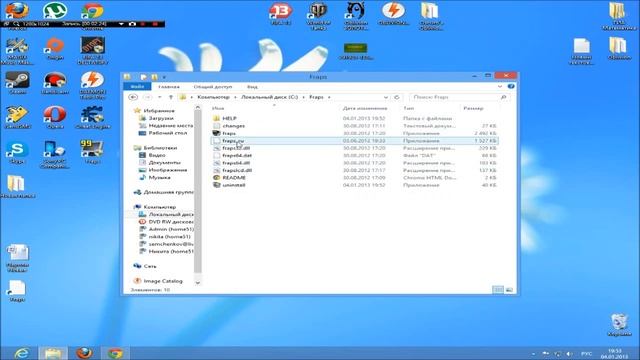
Task: Sort by Тип column header
Action: (x=408, y=108)
